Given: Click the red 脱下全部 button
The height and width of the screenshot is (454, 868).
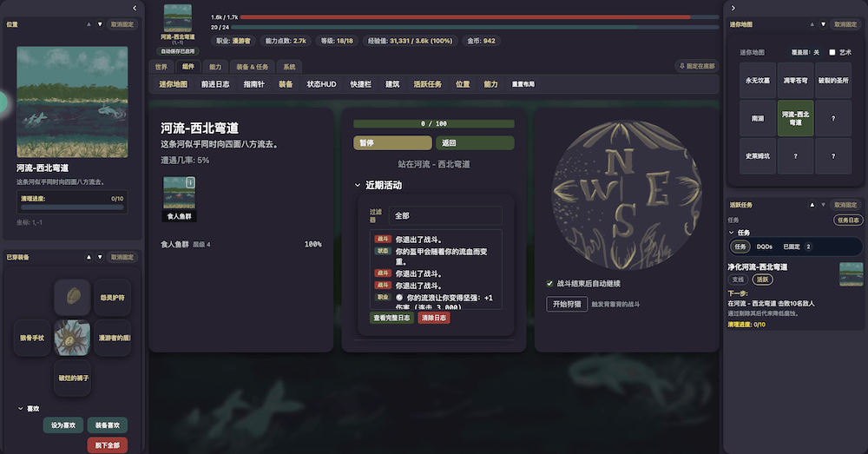Looking at the screenshot, I should (x=108, y=445).
